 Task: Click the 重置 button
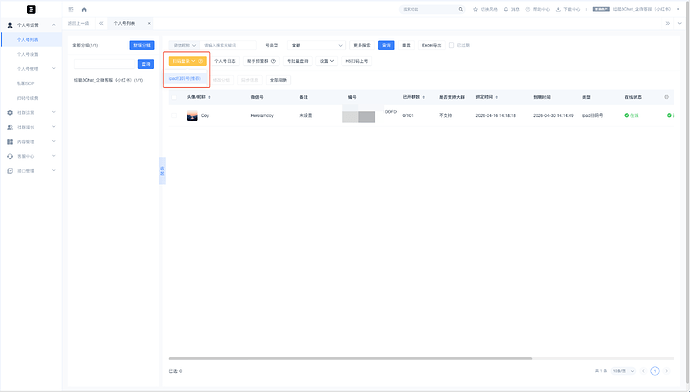click(x=406, y=45)
